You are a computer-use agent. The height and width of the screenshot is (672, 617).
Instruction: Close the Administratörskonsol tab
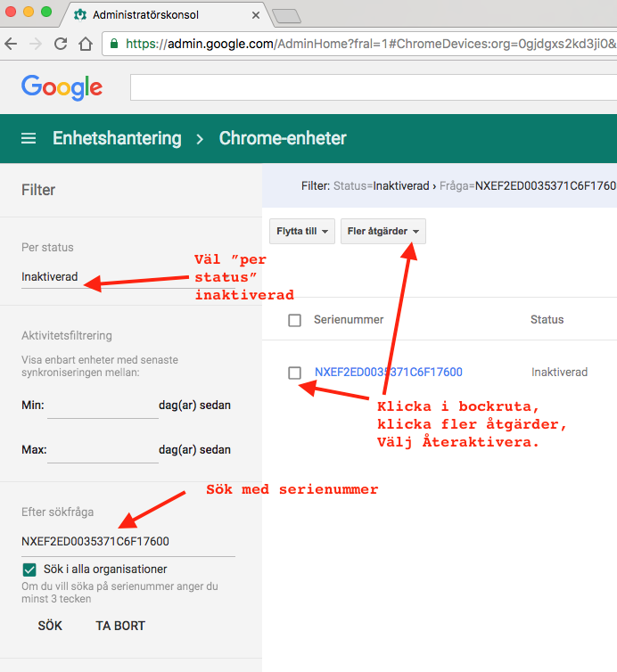(256, 15)
